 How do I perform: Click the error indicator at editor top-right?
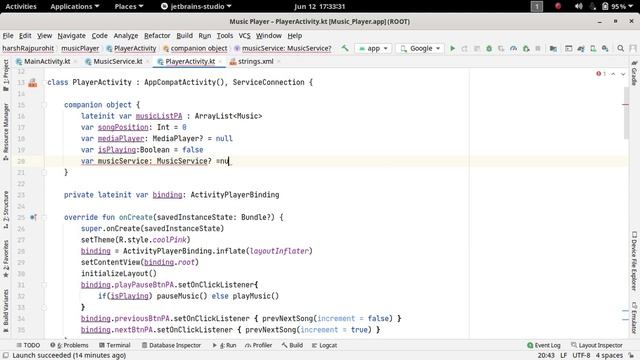601,74
